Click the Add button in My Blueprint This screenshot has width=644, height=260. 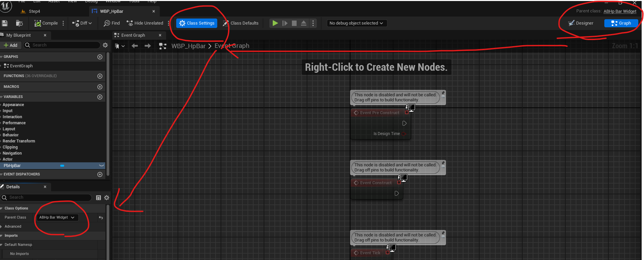(x=11, y=45)
